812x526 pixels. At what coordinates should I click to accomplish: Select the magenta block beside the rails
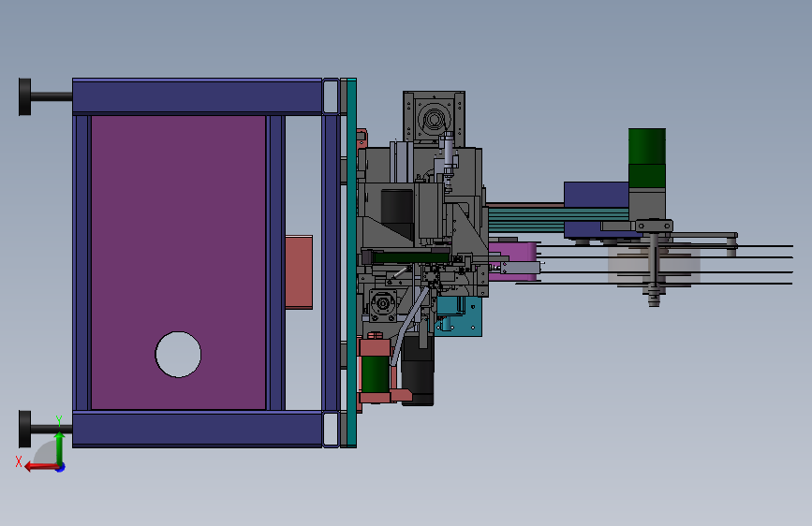pyautogui.click(x=512, y=261)
